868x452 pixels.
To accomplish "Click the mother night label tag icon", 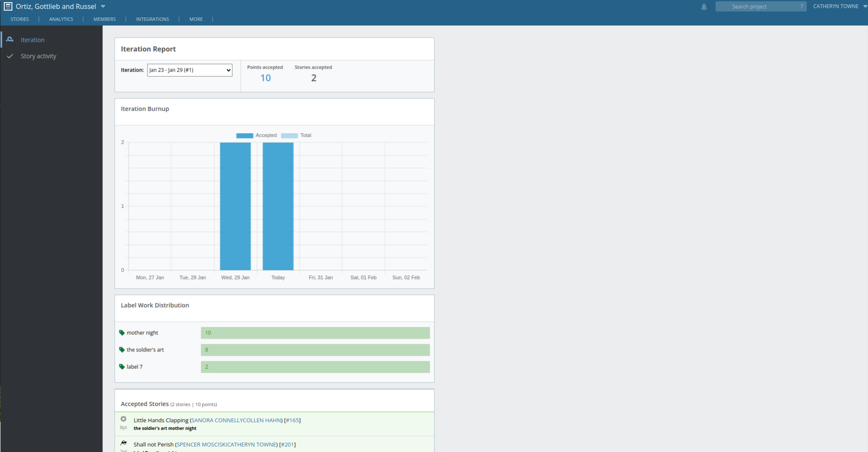I will coord(122,333).
